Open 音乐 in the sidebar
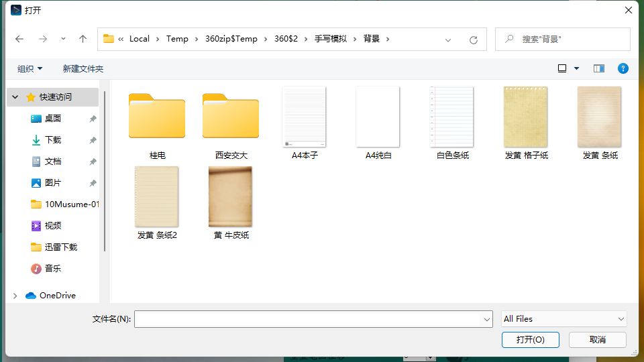 click(53, 268)
